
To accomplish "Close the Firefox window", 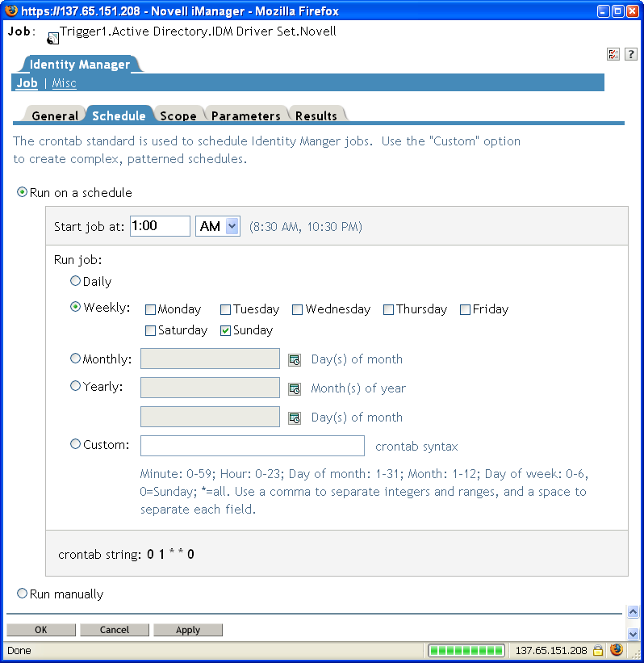I will point(632,11).
